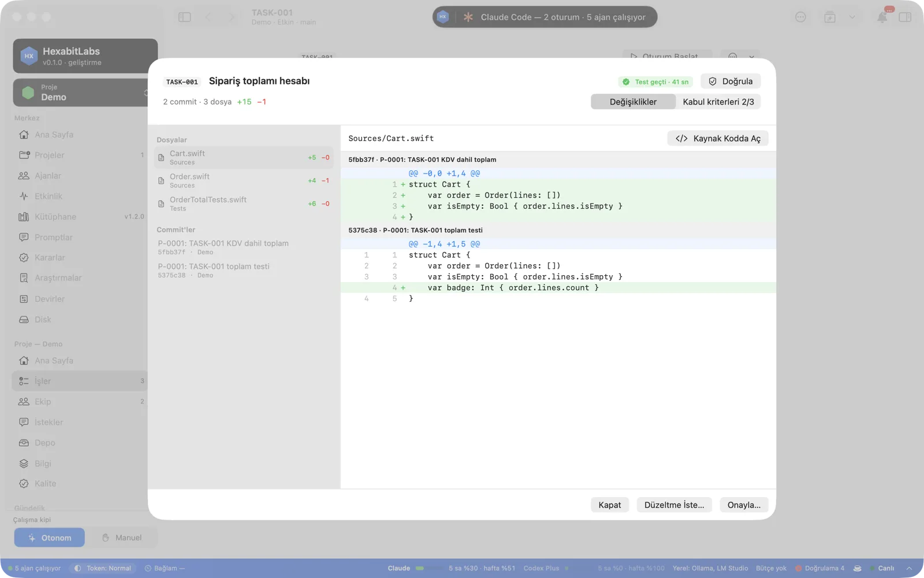The width and height of the screenshot is (924, 578).
Task: Open Depo repository section
Action: (x=80, y=443)
